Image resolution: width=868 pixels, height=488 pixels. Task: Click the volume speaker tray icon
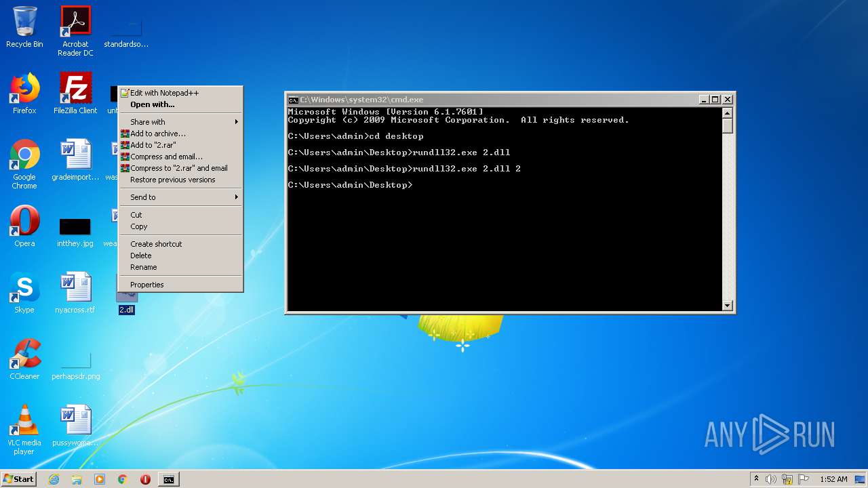click(770, 479)
